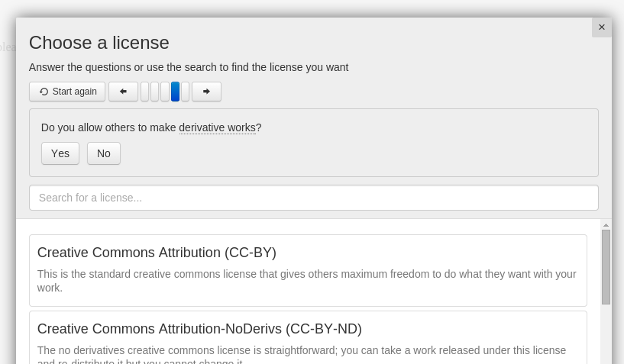Jump to the first question step indicator

click(145, 92)
